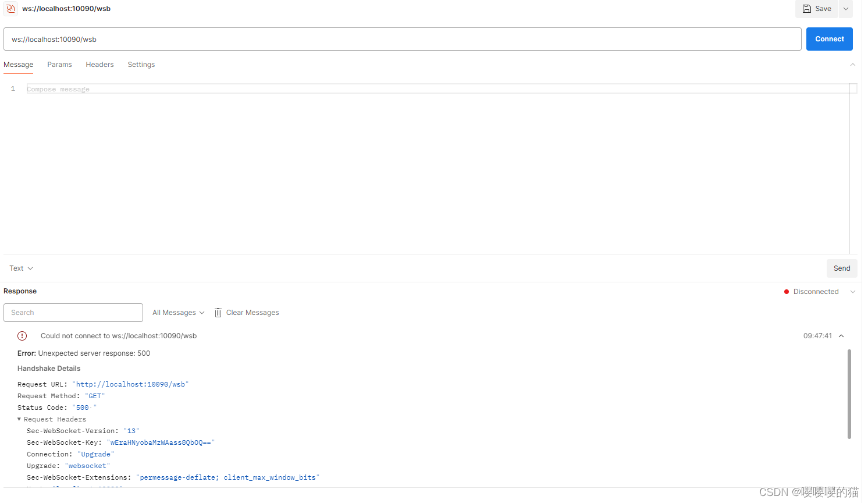The image size is (868, 503).
Task: Click the red Disconnected status dot
Action: (x=786, y=291)
